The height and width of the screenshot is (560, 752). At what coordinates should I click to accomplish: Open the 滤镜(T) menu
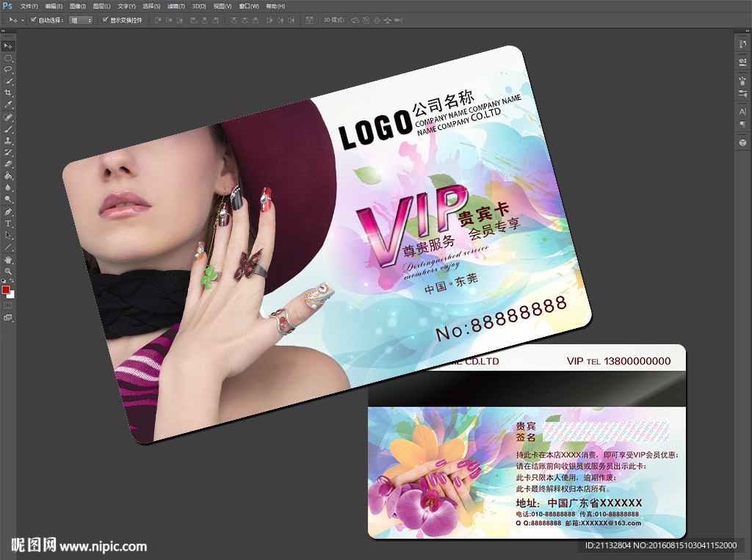[x=176, y=6]
